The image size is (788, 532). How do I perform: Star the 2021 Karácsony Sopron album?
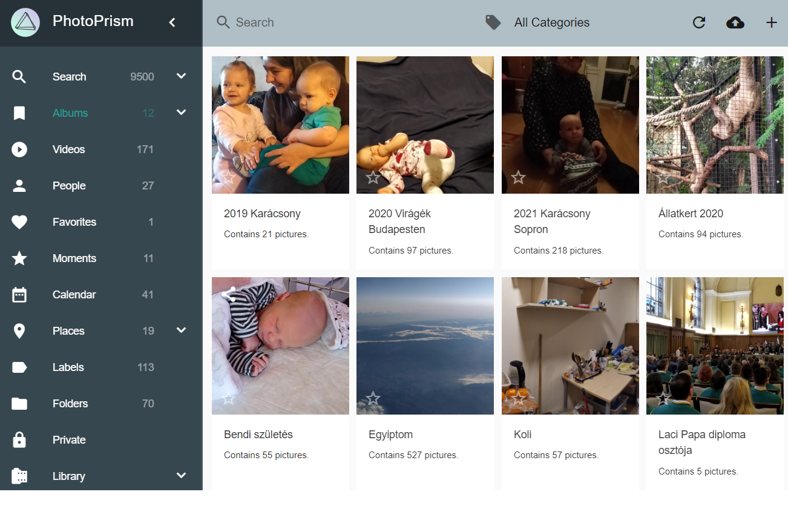tap(518, 177)
